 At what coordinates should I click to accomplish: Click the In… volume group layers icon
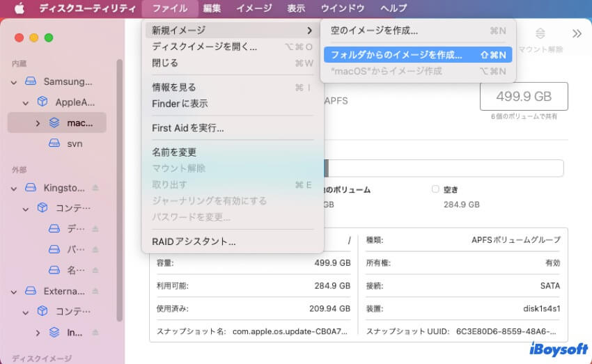54,332
